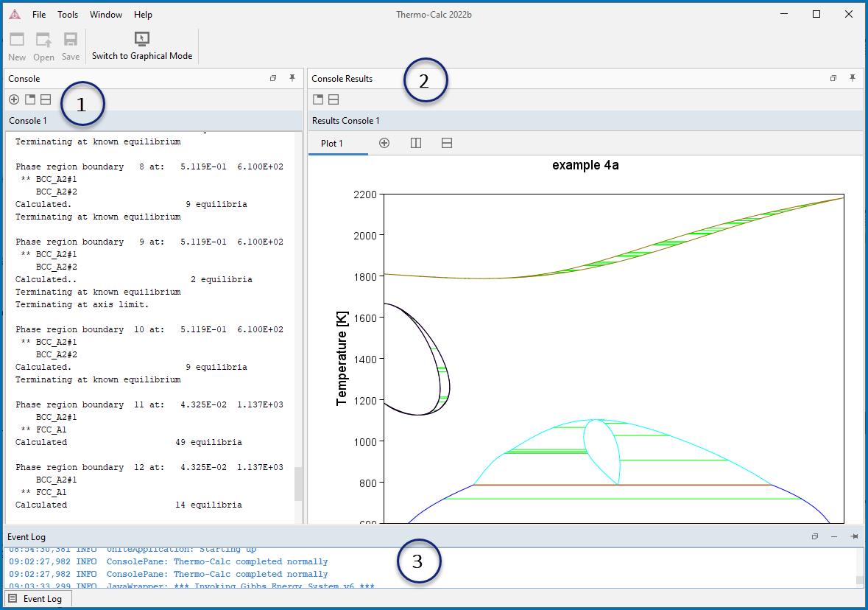Switch to Graphical Mode
This screenshot has width=868, height=610.
click(141, 46)
